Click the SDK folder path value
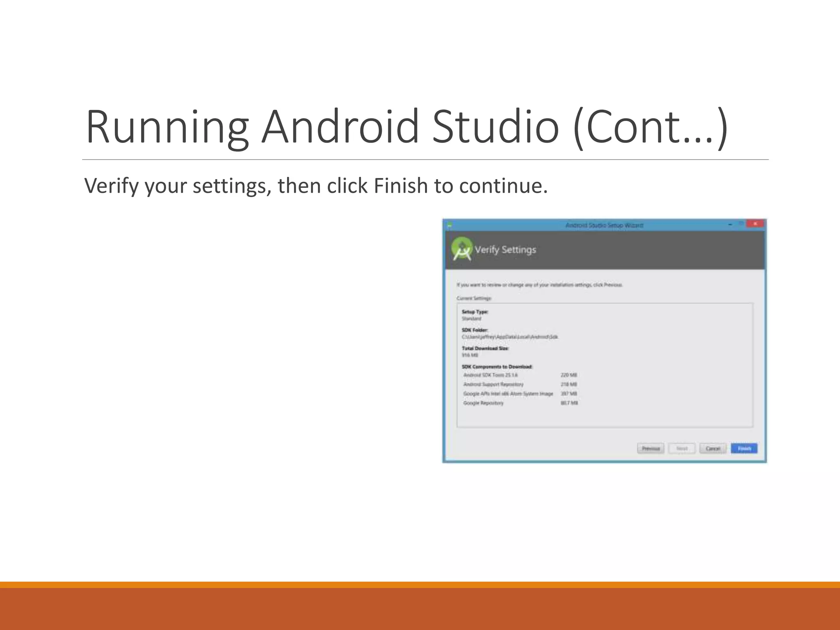Image resolution: width=840 pixels, height=630 pixels. (510, 337)
